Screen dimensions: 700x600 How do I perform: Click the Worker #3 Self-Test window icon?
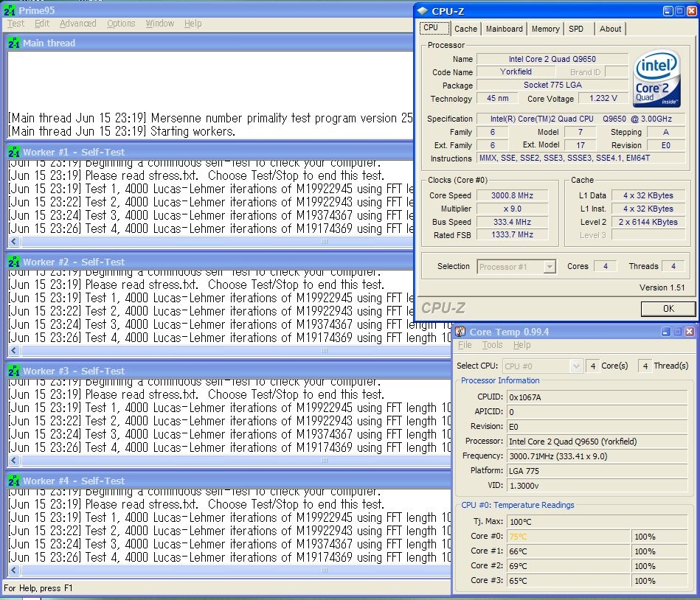click(13, 371)
